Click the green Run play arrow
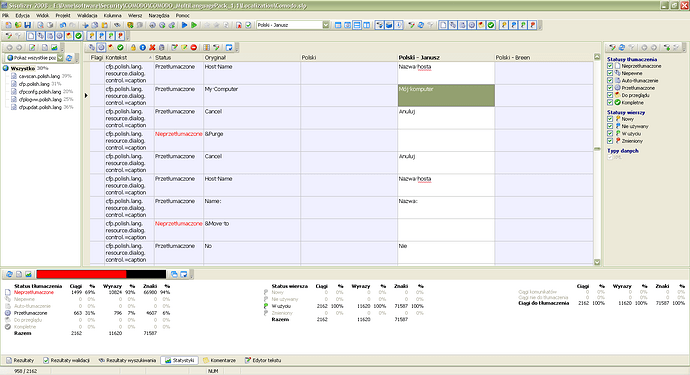 (x=194, y=25)
